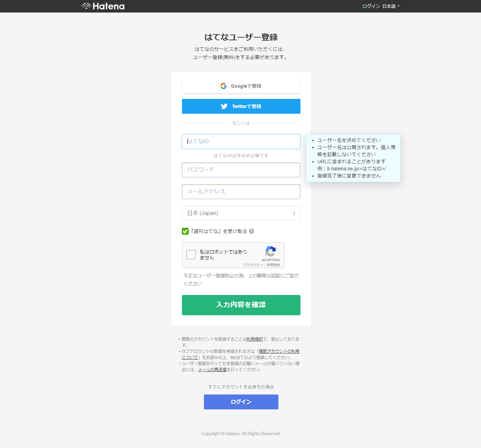Focus the はてなID input field
The height and width of the screenshot is (448, 481).
coord(241,142)
